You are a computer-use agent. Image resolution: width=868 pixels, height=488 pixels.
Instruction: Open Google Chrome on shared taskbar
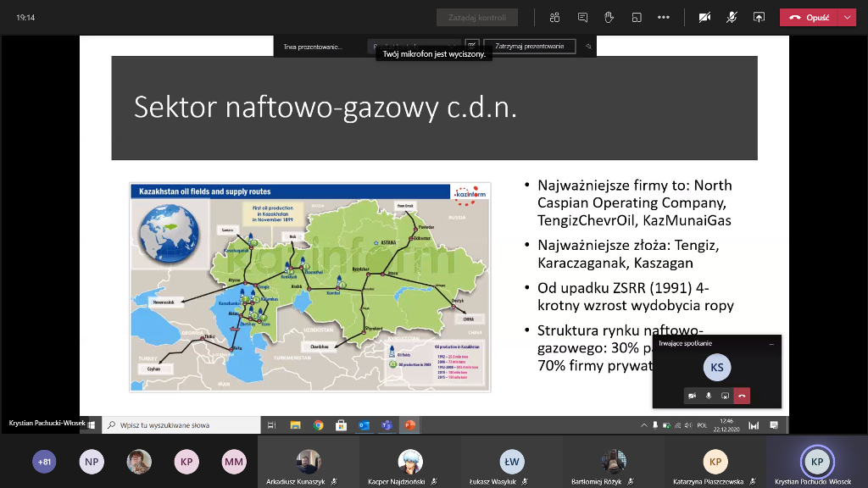click(x=319, y=425)
